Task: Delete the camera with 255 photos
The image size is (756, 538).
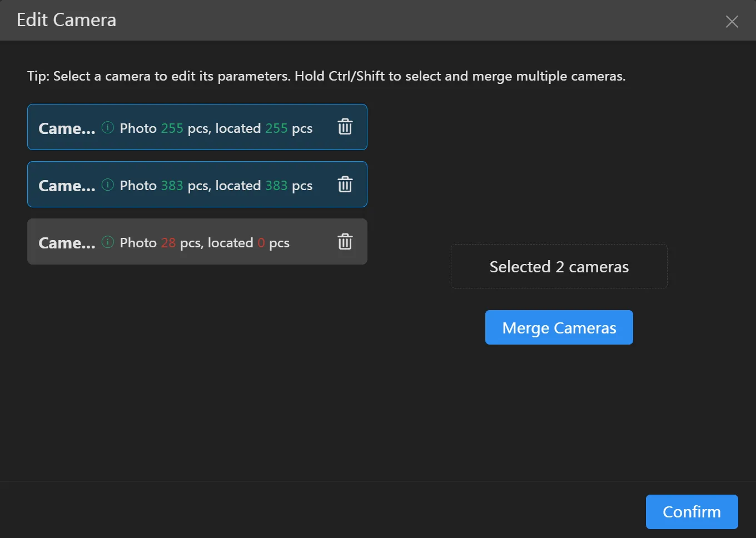Action: 345,127
